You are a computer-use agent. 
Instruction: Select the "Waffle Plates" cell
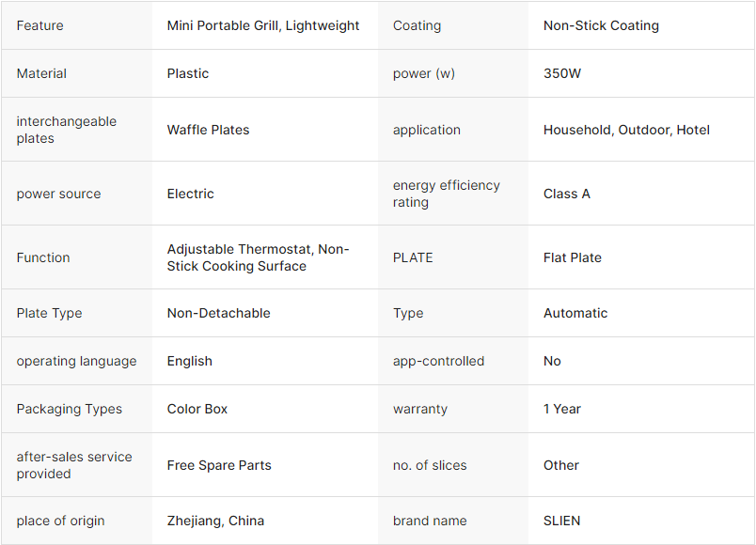208,130
